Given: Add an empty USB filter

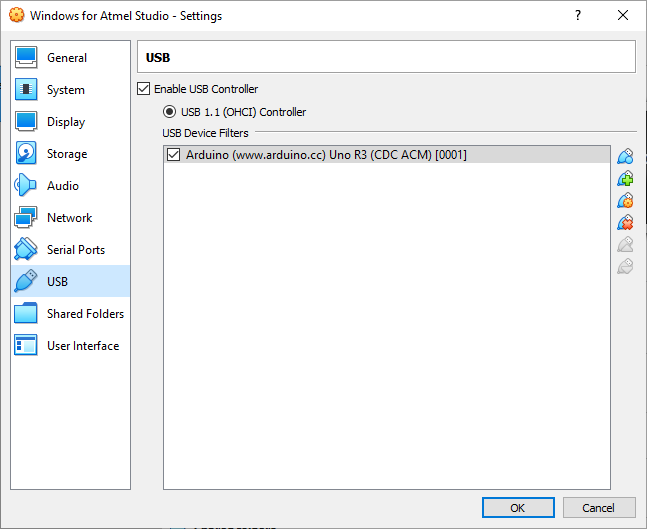Looking at the screenshot, I should pyautogui.click(x=625, y=156).
